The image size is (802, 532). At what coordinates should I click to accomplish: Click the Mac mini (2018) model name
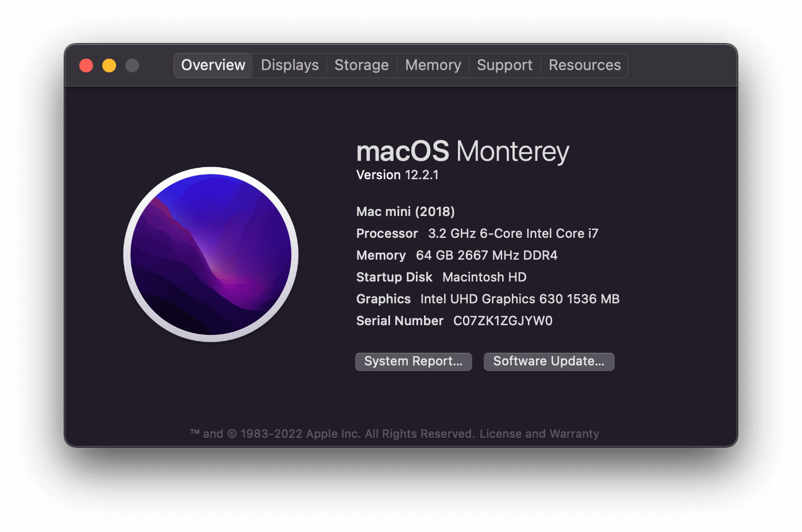(x=406, y=212)
